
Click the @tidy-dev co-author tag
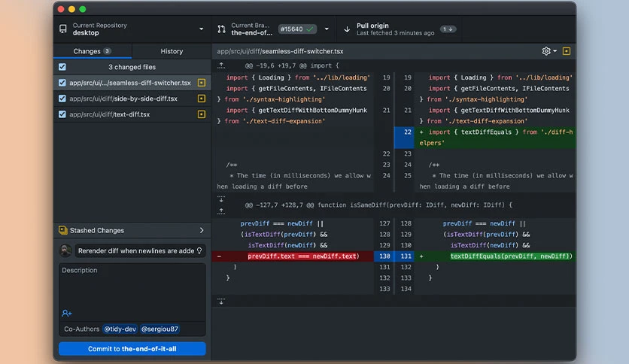point(120,329)
